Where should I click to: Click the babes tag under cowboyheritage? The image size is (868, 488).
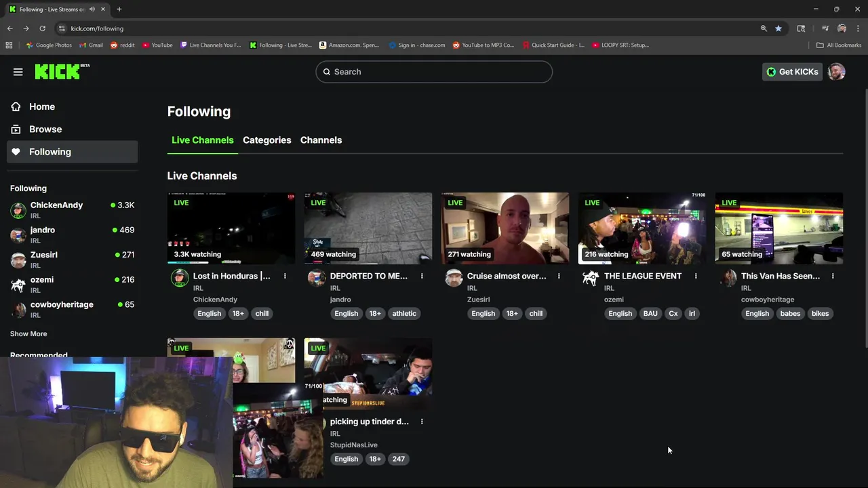[790, 313]
